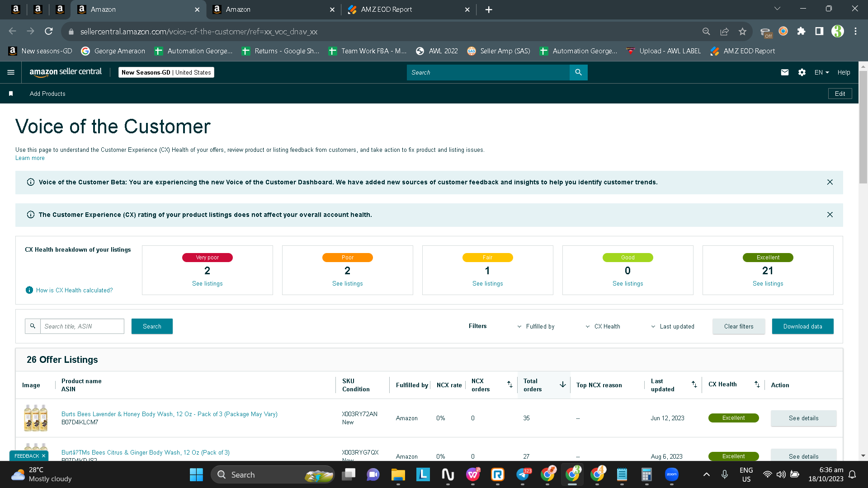
Task: Expand the Fulfilled by filter
Action: tap(536, 326)
